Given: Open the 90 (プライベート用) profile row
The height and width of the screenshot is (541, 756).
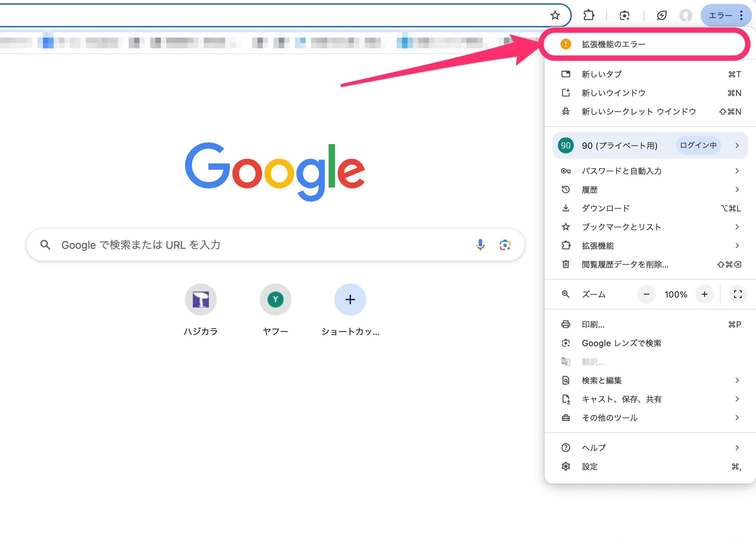Looking at the screenshot, I should [650, 145].
